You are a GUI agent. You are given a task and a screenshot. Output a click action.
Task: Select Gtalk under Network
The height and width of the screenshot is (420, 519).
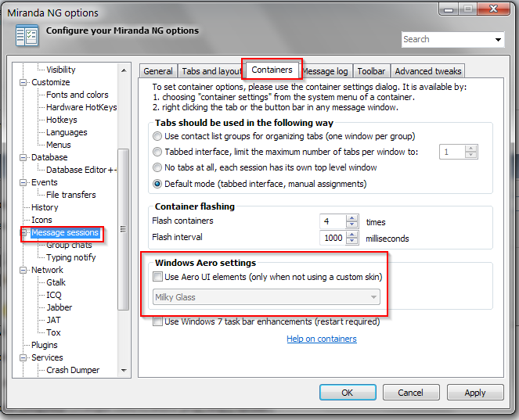tap(56, 282)
